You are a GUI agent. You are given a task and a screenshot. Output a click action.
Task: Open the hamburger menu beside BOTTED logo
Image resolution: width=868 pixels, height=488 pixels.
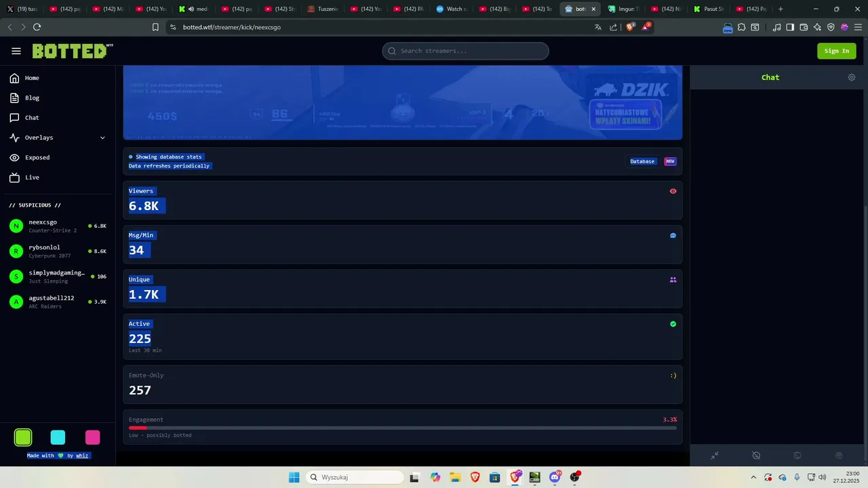tap(16, 51)
